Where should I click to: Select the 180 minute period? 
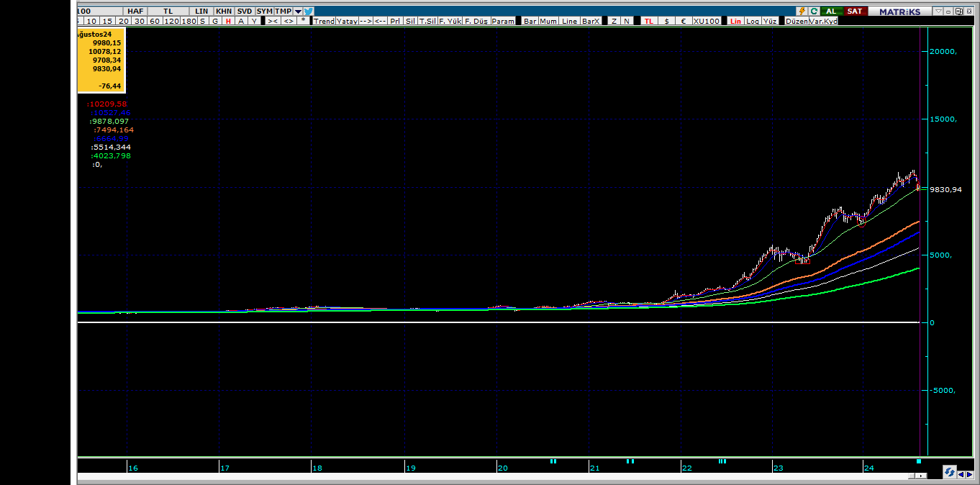[189, 21]
